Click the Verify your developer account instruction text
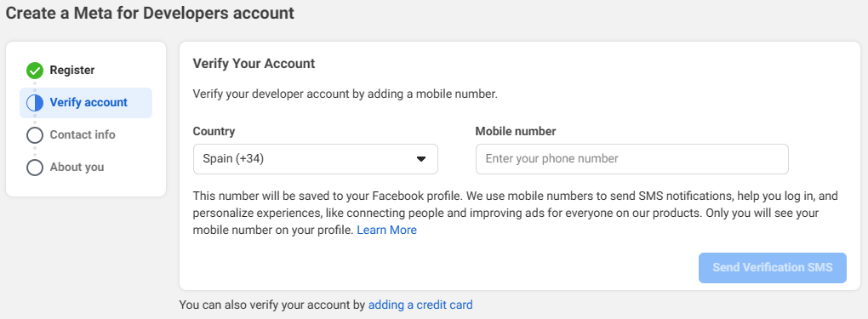The height and width of the screenshot is (319, 868). 345,94
